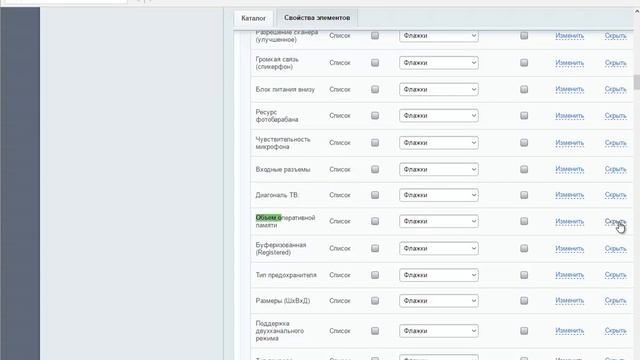Click the vertical scrollbar thumb
Viewport: 640px width, 360px height.
[637, 82]
